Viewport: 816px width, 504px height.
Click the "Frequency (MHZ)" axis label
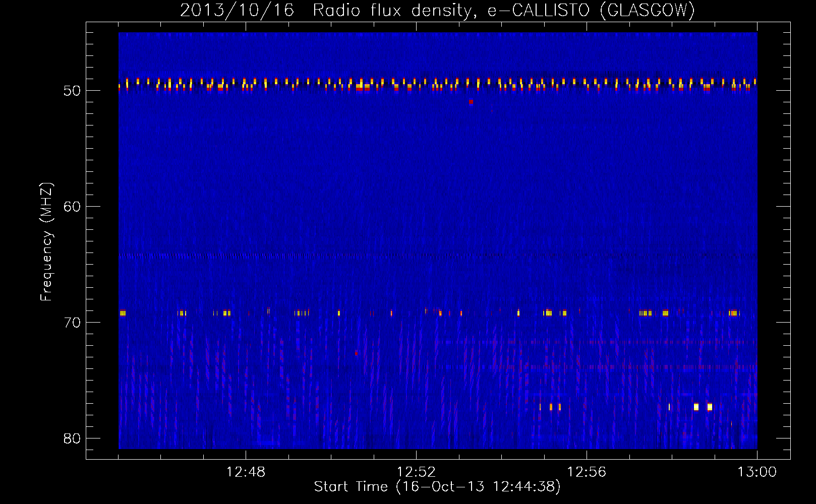click(x=46, y=242)
